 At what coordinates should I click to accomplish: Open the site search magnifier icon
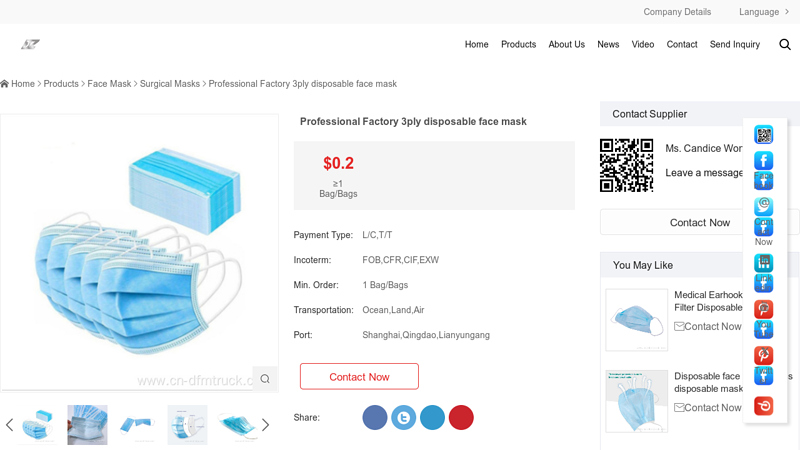tap(785, 44)
